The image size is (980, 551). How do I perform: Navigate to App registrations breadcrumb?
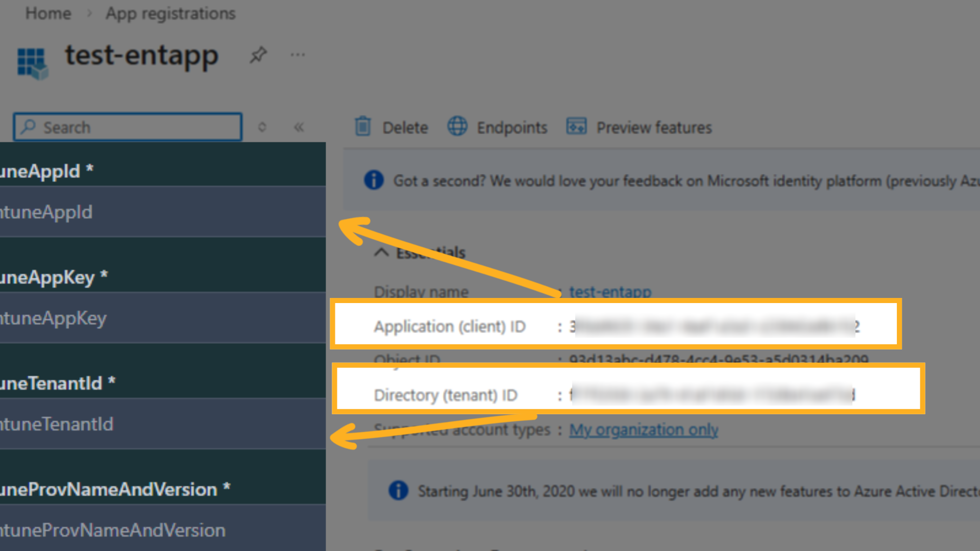(170, 13)
